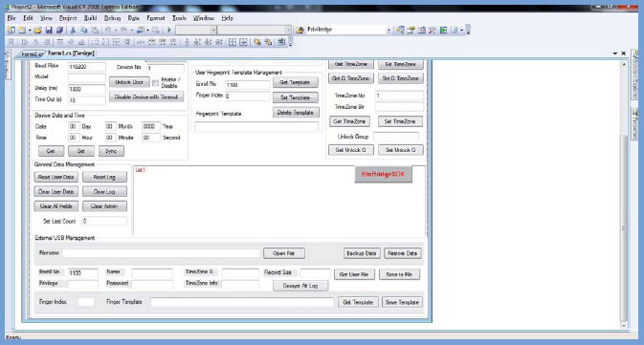Image resolution: width=644 pixels, height=345 pixels.
Task: Expand the New Project dropdown arrow
Action: coord(30,30)
